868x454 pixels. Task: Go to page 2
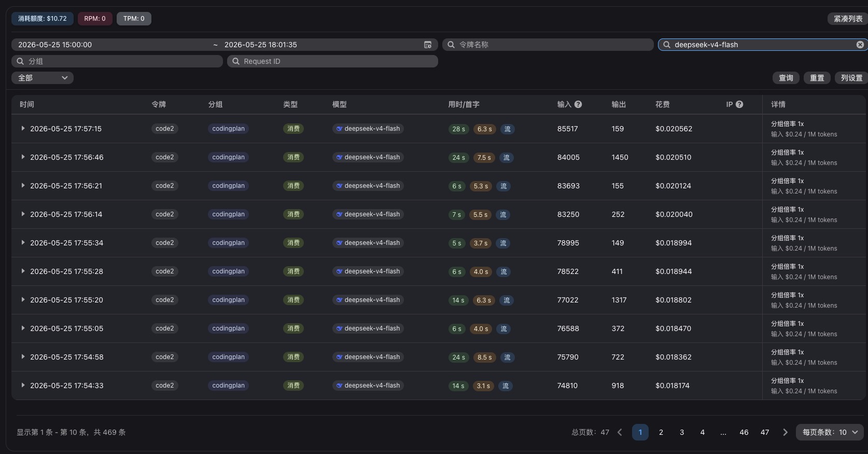(661, 432)
